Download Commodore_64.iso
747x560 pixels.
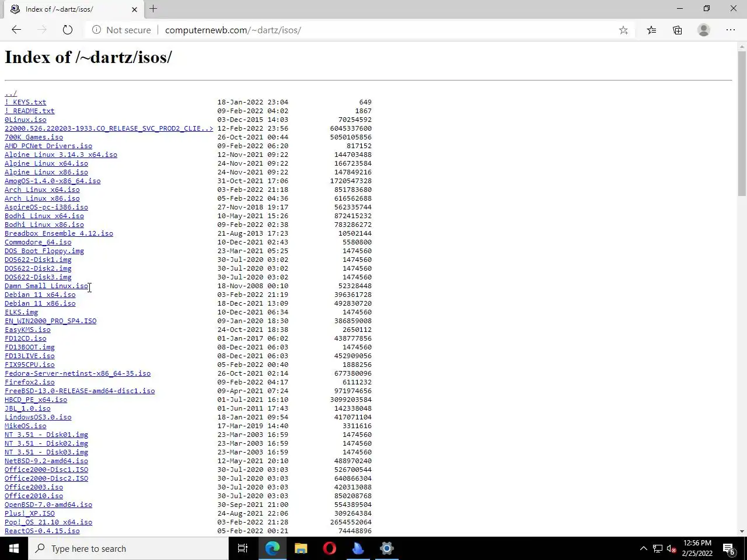pos(38,242)
